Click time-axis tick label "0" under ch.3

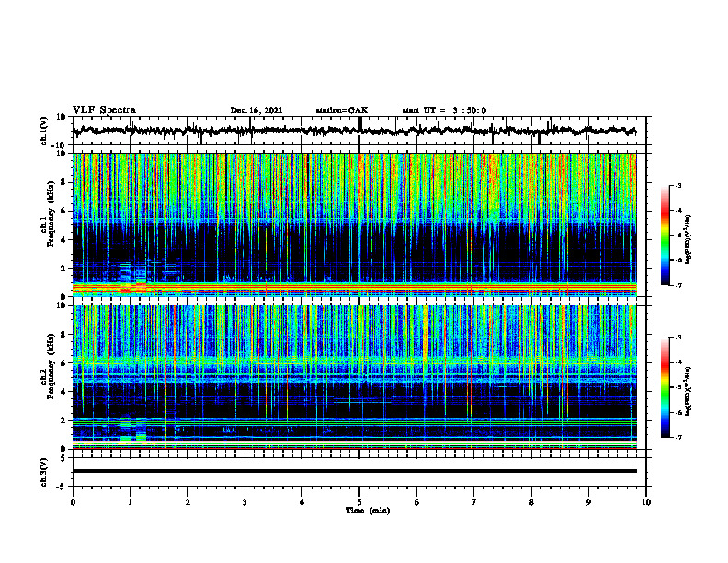click(73, 502)
